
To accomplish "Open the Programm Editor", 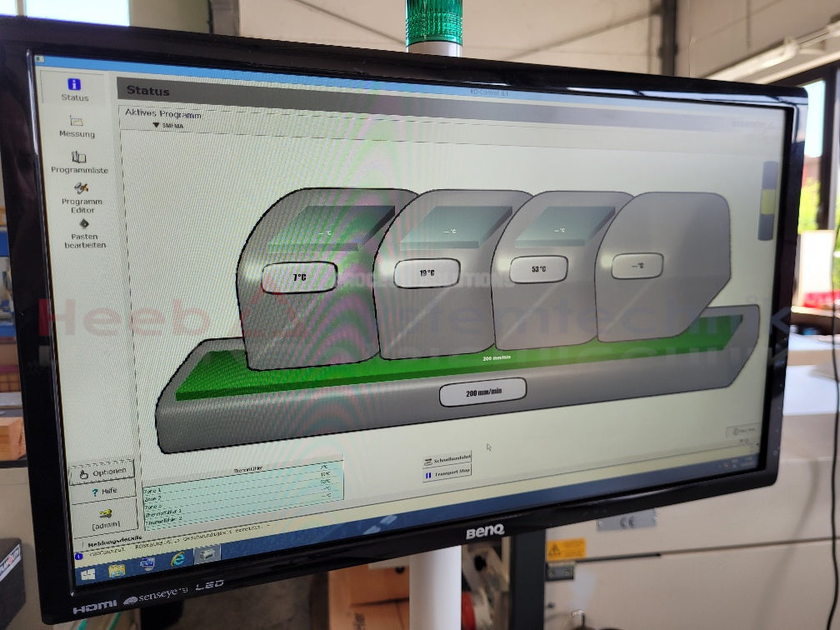I will click(82, 197).
